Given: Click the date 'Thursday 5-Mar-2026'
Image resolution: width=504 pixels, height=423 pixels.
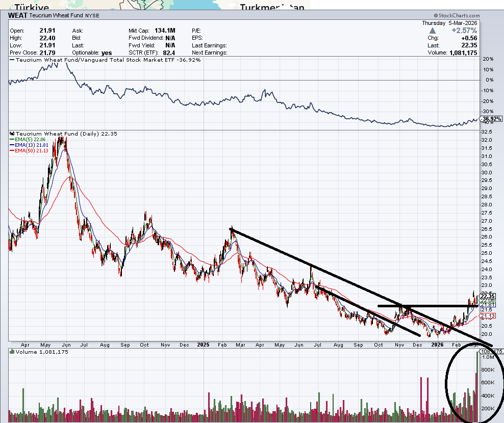Looking at the screenshot, I should (x=449, y=23).
